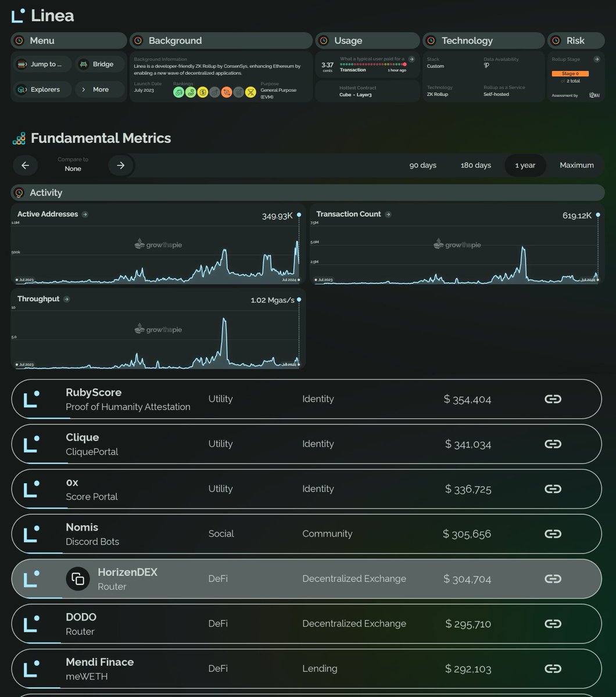This screenshot has width=616, height=697.
Task: Click the Fundamental Metrics cube icon
Action: [19, 138]
